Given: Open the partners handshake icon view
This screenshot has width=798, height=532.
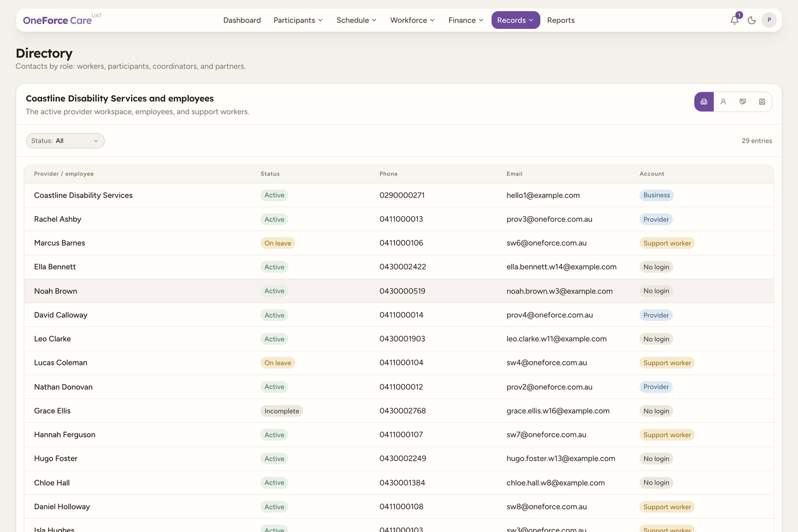Looking at the screenshot, I should (x=743, y=102).
